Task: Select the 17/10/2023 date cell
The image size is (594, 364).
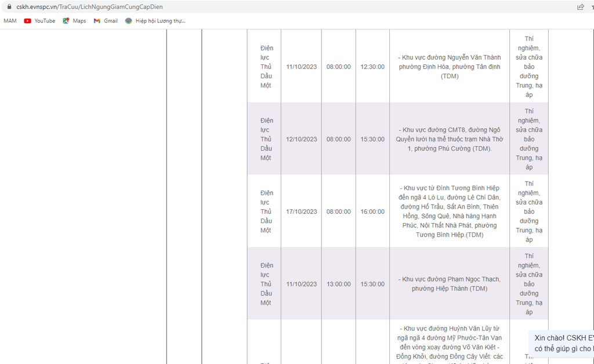Action: [301, 212]
